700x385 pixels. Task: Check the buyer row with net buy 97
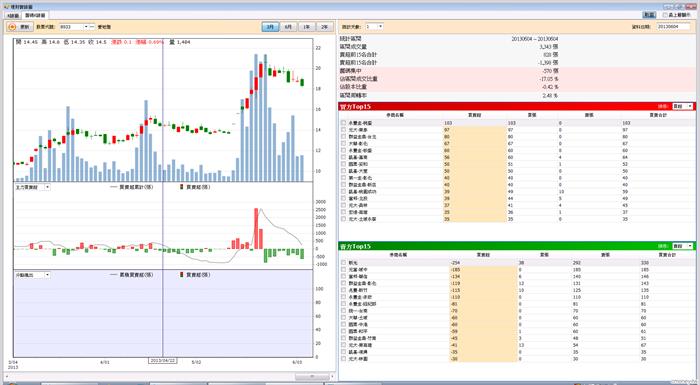point(343,130)
